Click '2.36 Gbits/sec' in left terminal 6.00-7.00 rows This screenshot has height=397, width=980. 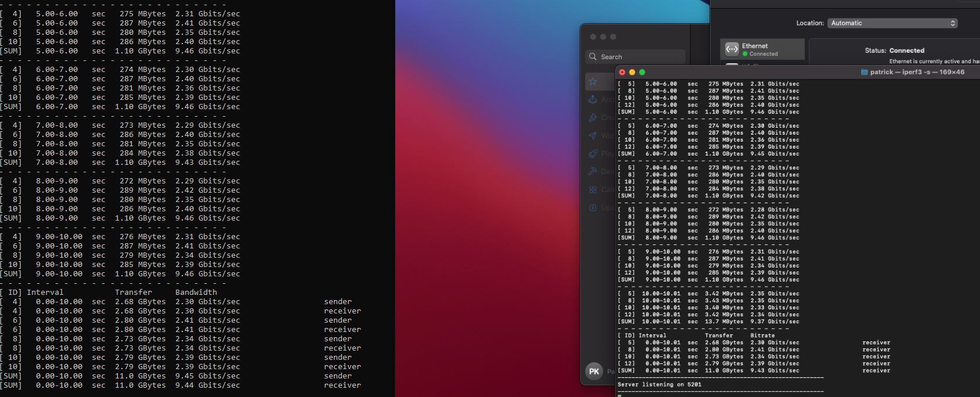coord(208,88)
